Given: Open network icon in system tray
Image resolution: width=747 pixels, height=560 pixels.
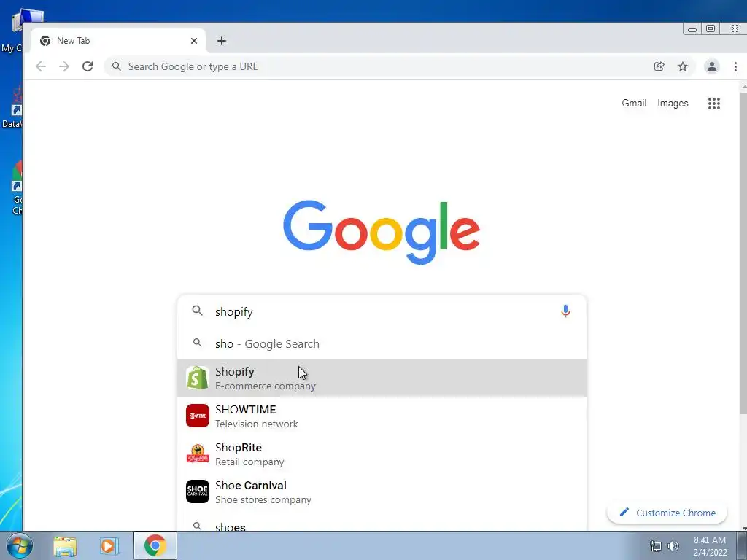Looking at the screenshot, I should 656,546.
